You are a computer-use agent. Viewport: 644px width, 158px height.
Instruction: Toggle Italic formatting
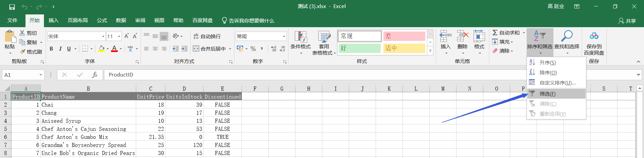pyautogui.click(x=60, y=49)
